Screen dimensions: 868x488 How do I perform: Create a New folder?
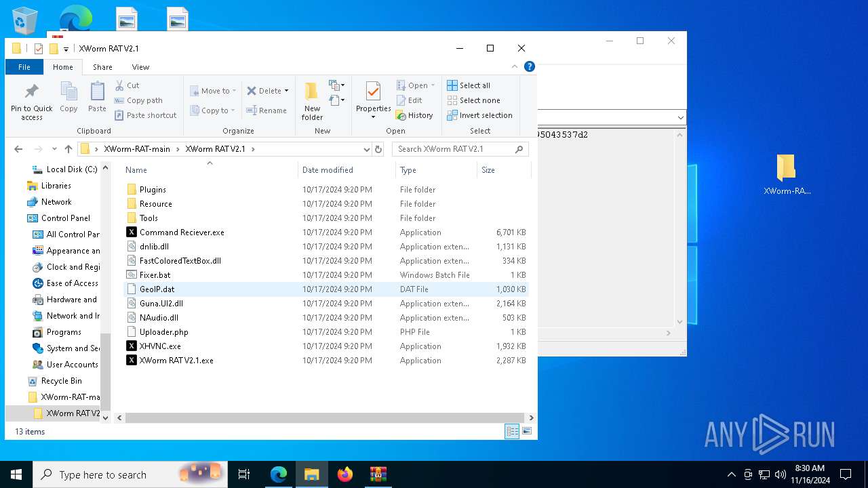point(312,102)
